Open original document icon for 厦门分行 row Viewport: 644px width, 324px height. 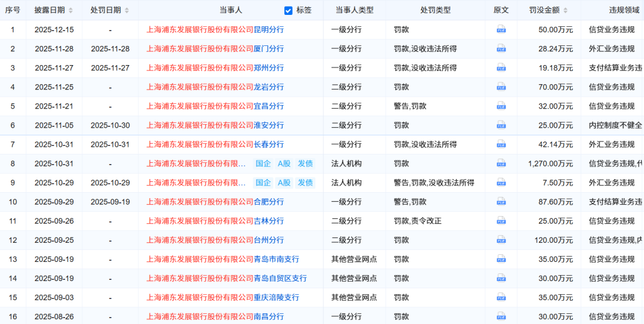point(501,48)
